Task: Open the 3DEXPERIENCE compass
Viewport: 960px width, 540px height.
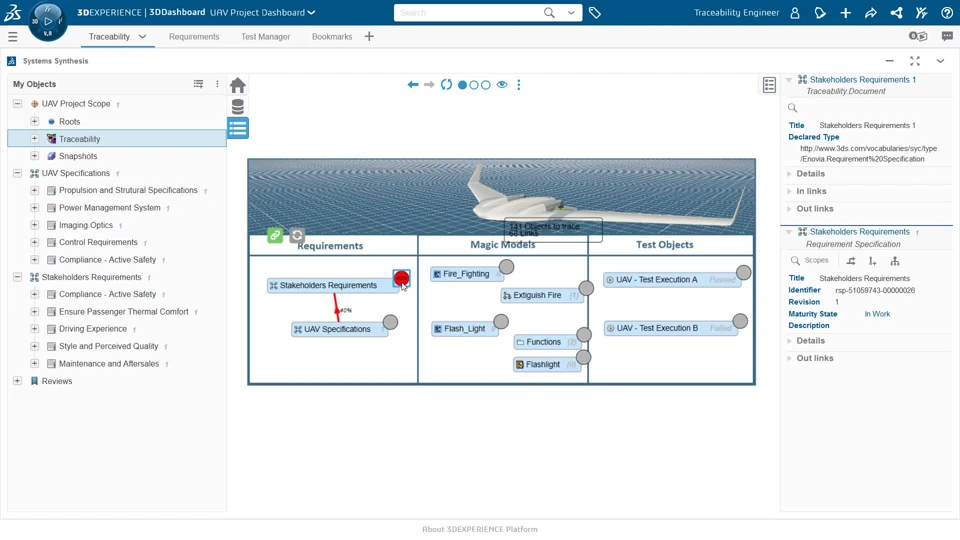Action: point(48,22)
